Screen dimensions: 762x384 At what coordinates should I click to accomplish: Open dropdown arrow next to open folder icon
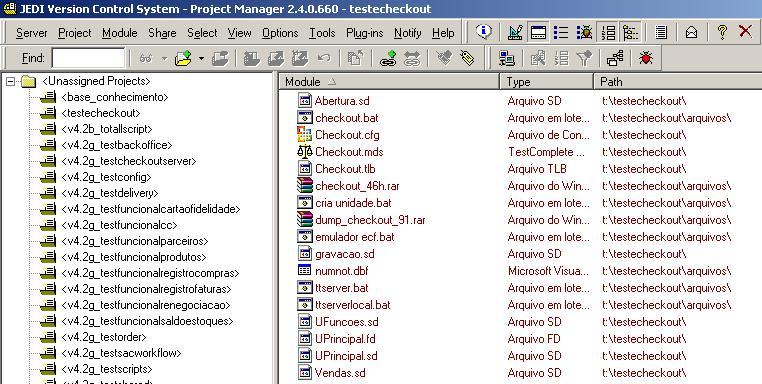pyautogui.click(x=201, y=59)
